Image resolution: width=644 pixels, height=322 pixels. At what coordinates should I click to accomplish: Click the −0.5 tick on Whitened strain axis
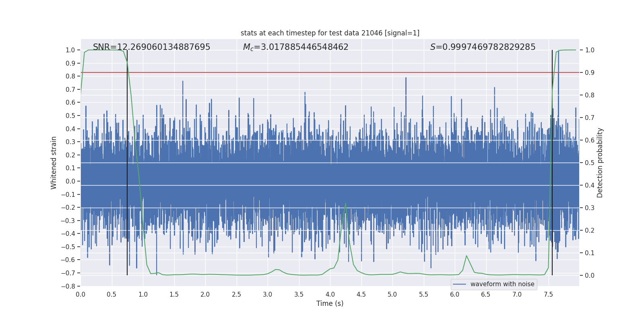(68, 247)
